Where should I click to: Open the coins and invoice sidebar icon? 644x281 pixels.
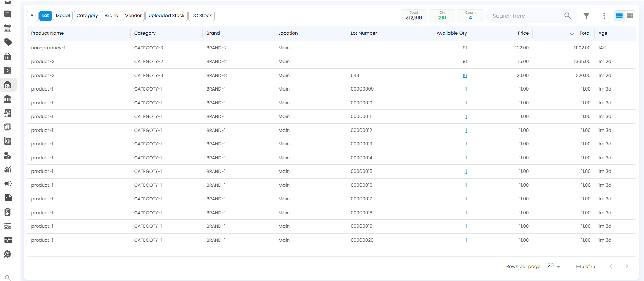7,113
